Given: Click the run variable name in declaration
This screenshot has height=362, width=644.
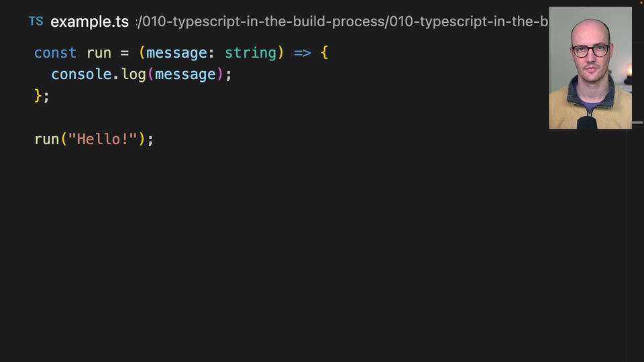Looking at the screenshot, I should (99, 52).
